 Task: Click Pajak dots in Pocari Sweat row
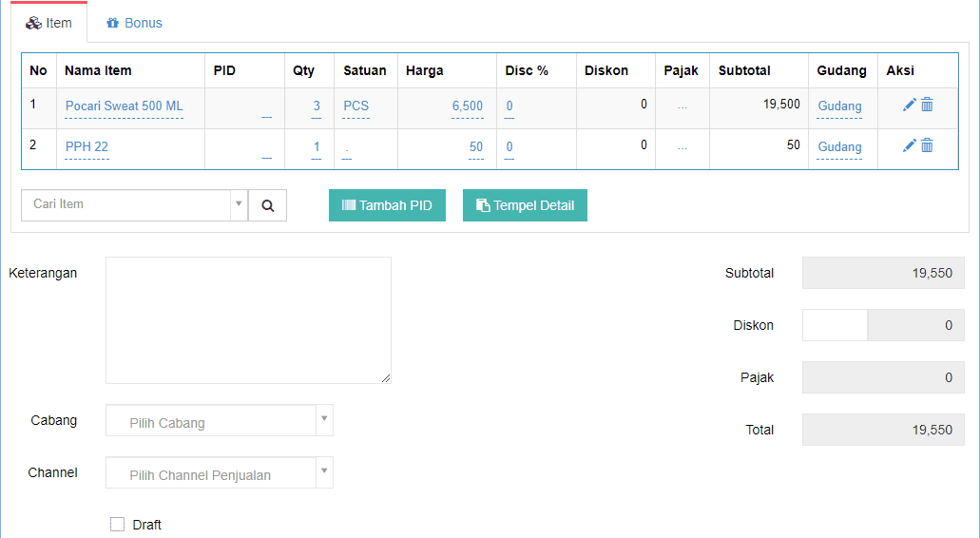point(682,106)
